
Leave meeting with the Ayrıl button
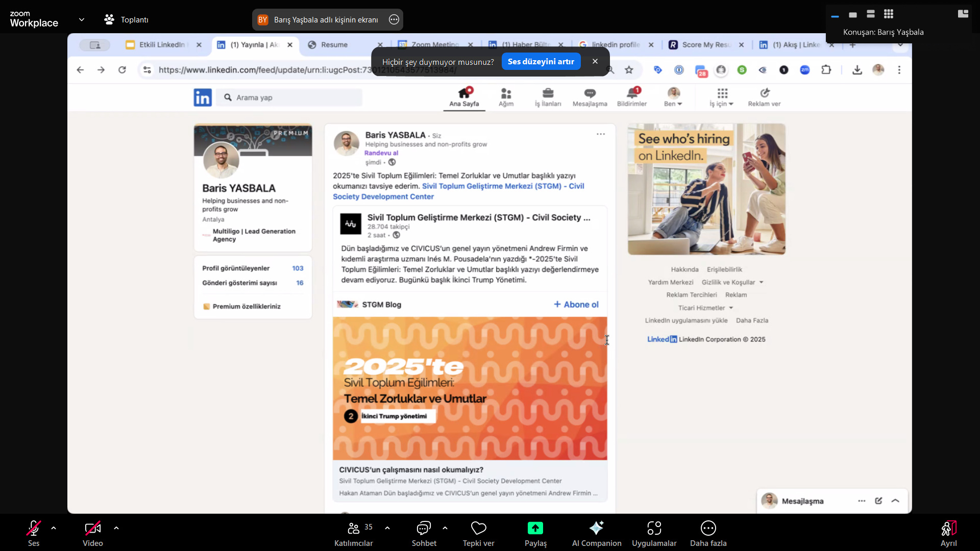(x=949, y=533)
